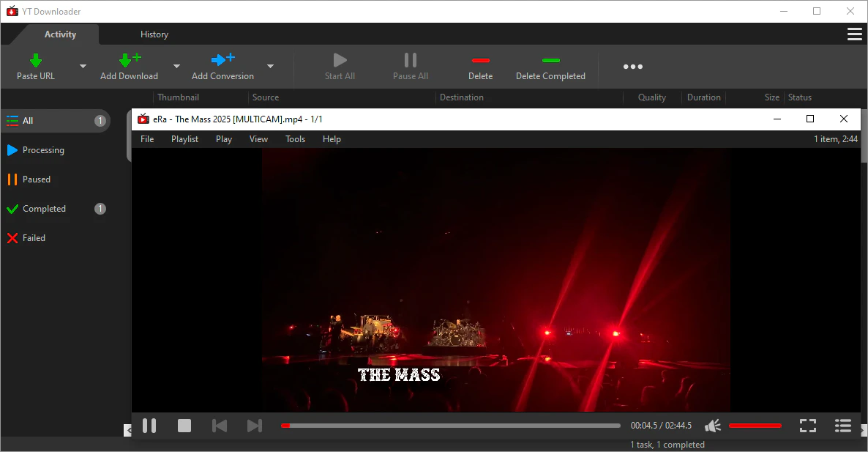
Task: Open the Playlist menu in player
Action: tap(185, 139)
